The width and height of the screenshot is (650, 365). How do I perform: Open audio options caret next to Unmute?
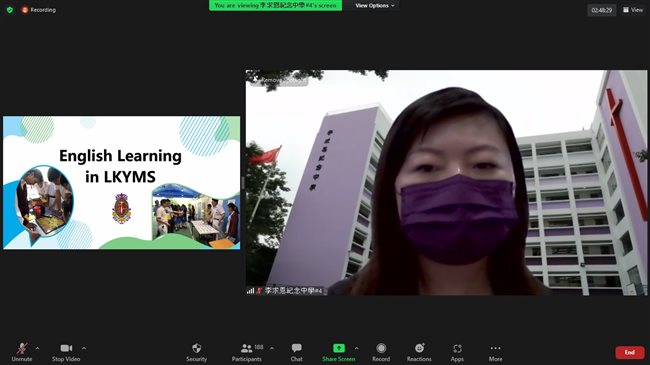(x=37, y=348)
